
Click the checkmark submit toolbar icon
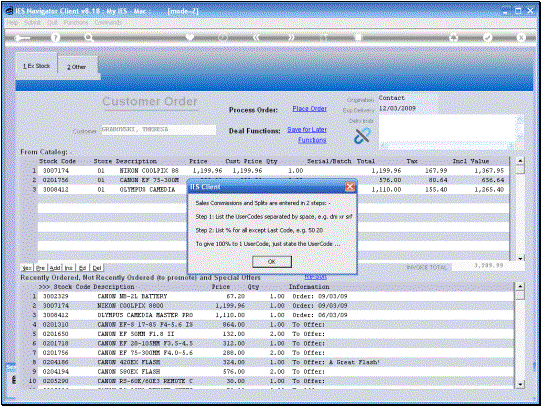[x=487, y=37]
